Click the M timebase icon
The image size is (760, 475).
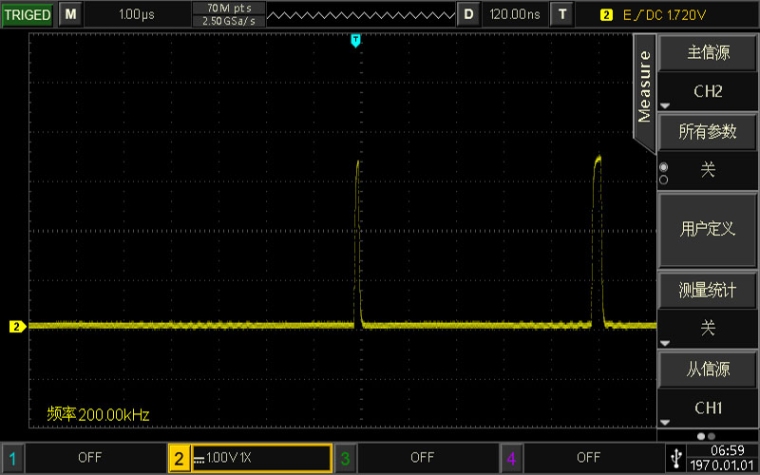coord(69,15)
